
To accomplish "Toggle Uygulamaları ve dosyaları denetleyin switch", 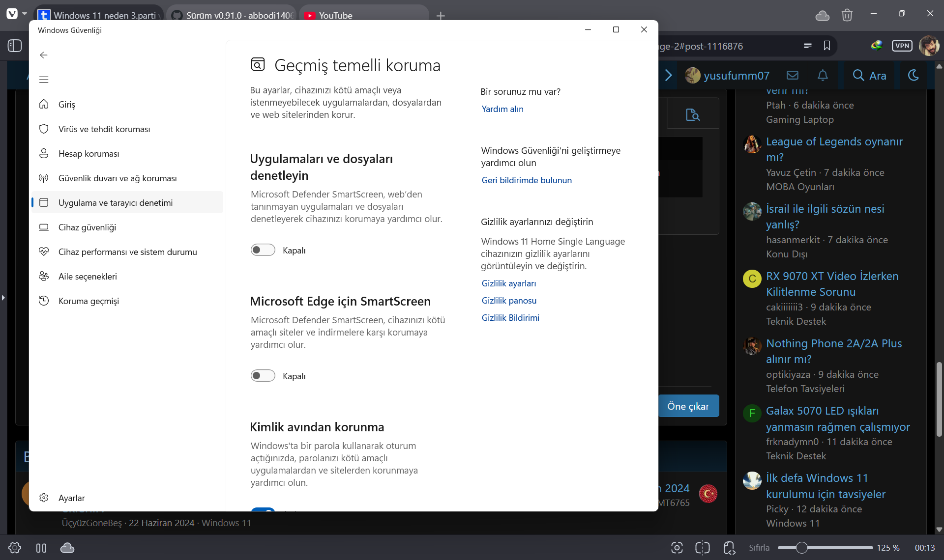I will 263,250.
